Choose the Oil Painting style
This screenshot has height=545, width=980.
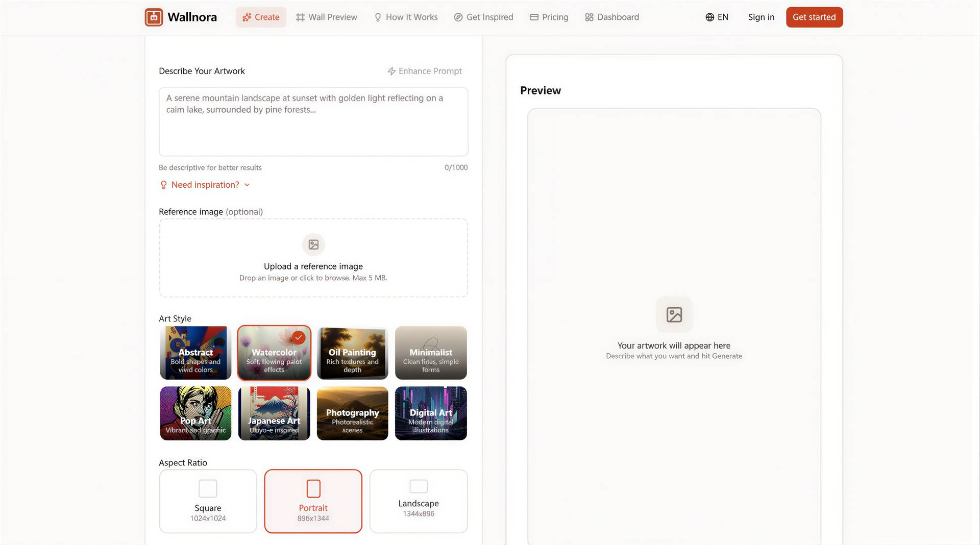click(x=352, y=353)
